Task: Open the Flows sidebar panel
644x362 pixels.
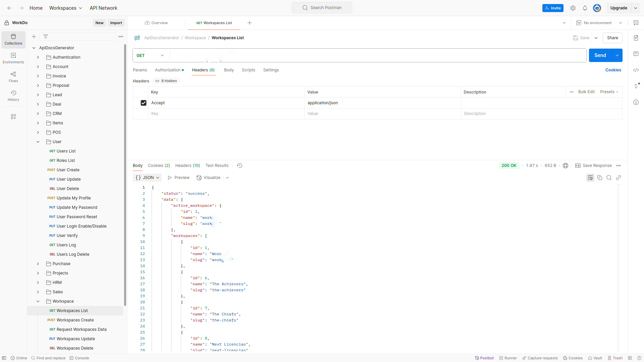Action: (x=13, y=77)
